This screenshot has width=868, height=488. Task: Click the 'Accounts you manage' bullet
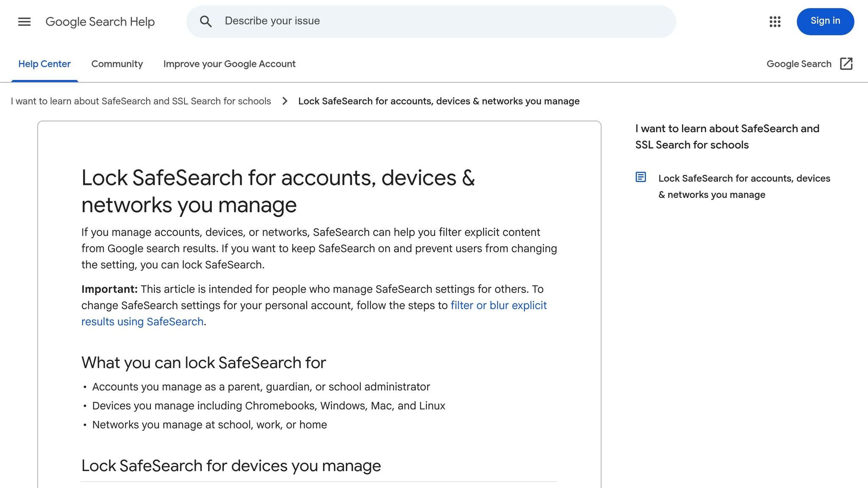tap(261, 387)
